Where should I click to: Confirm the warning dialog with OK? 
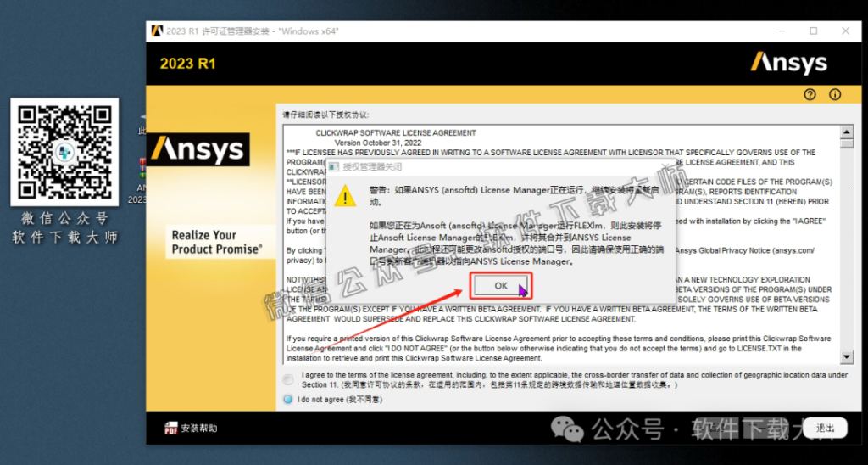500,285
